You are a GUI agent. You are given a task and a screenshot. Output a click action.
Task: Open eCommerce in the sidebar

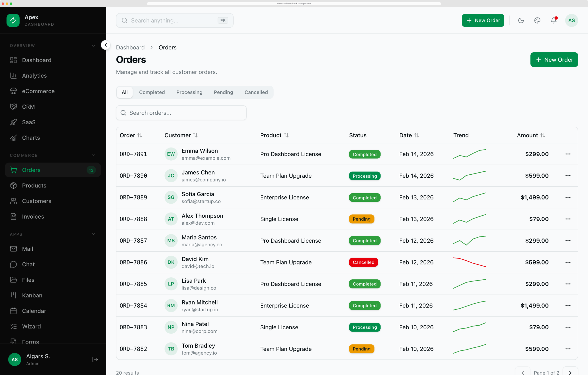tap(53, 91)
